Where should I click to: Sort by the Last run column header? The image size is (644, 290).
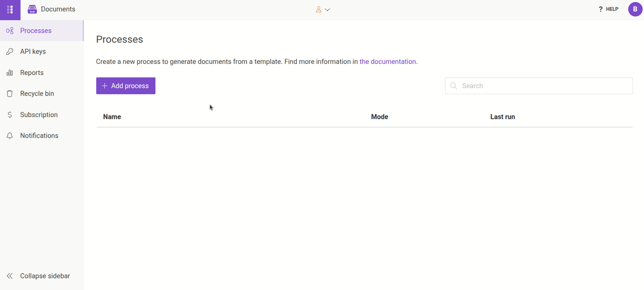pyautogui.click(x=503, y=117)
